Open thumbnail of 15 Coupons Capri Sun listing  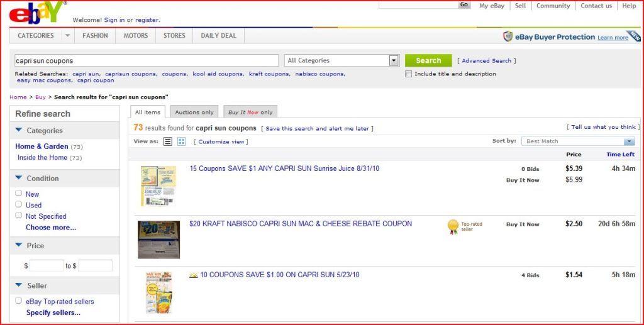158,186
